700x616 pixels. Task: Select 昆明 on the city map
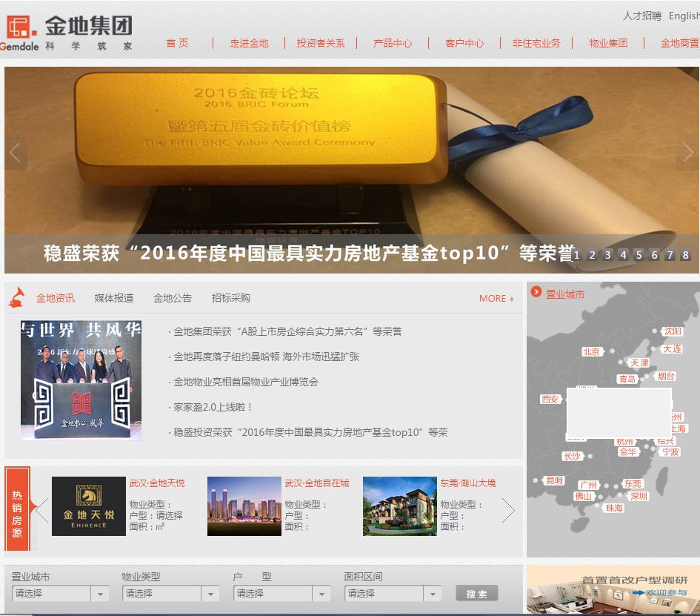555,480
